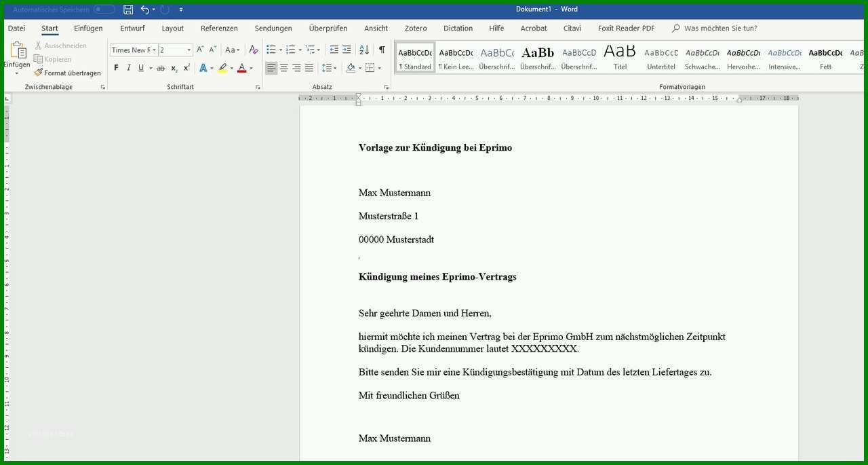Apply superscript formatting
This screenshot has height=465, width=868.
click(186, 68)
